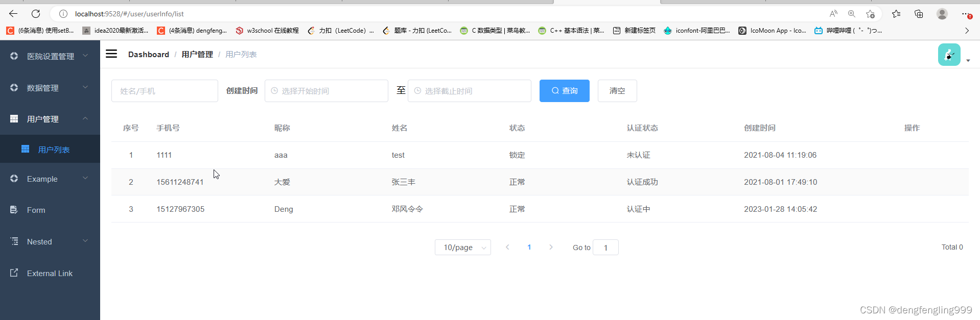Open browser collections icon
Image resolution: width=980 pixels, height=320 pixels.
tap(919, 14)
